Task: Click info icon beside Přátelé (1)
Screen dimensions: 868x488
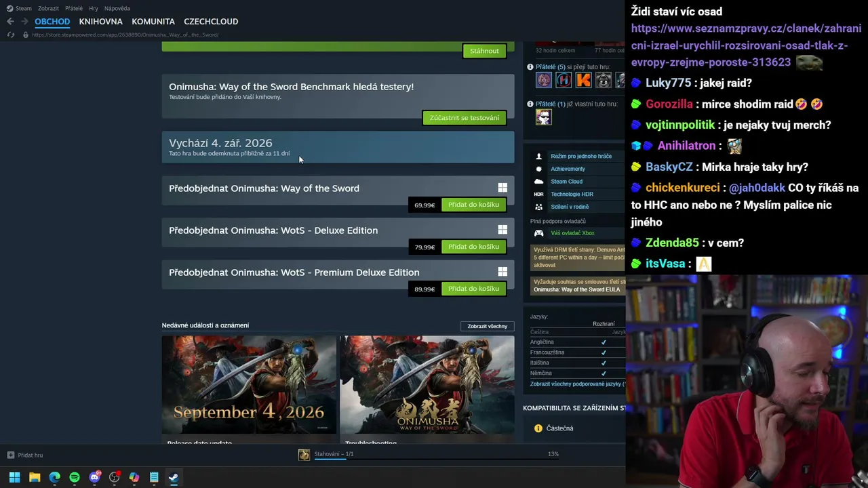Action: 530,104
